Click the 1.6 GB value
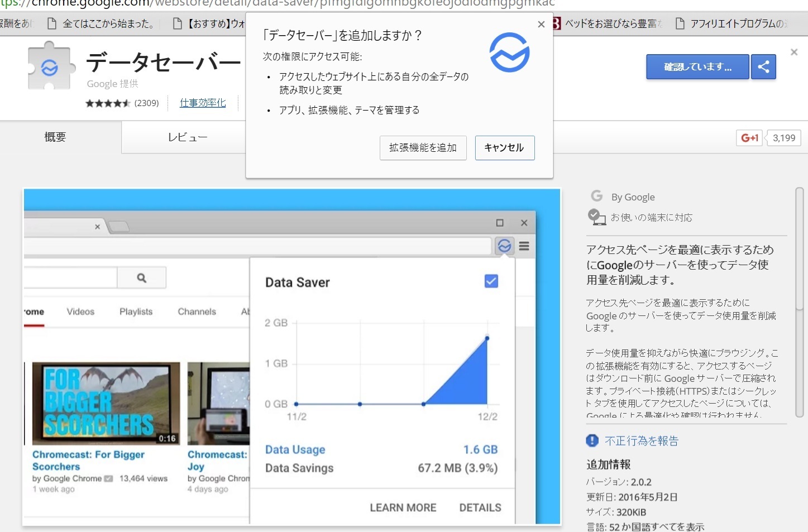Image resolution: width=808 pixels, height=532 pixels. pyautogui.click(x=480, y=449)
